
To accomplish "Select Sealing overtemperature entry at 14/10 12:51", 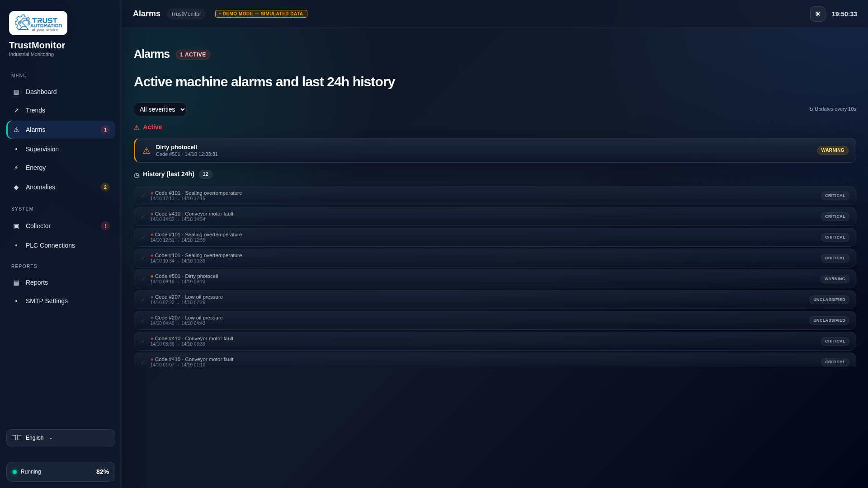I will click(495, 237).
